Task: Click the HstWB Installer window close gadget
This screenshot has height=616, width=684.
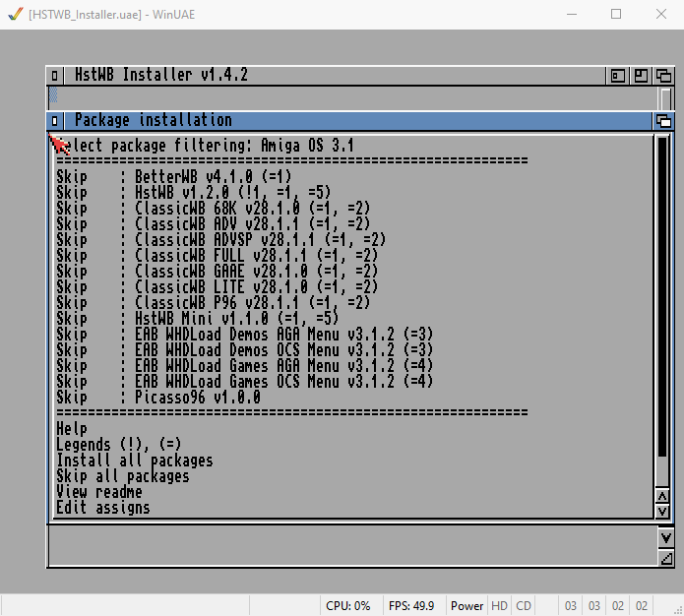Action: click(x=54, y=76)
